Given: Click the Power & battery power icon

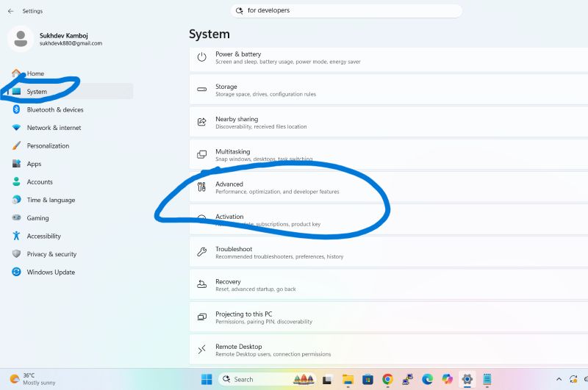Looking at the screenshot, I should tap(201, 57).
